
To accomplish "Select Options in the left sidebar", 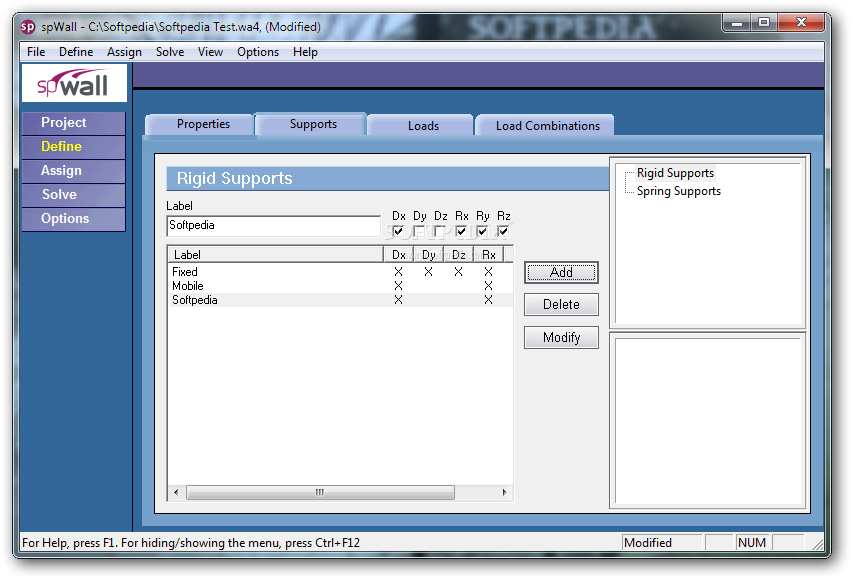I will 74,218.
